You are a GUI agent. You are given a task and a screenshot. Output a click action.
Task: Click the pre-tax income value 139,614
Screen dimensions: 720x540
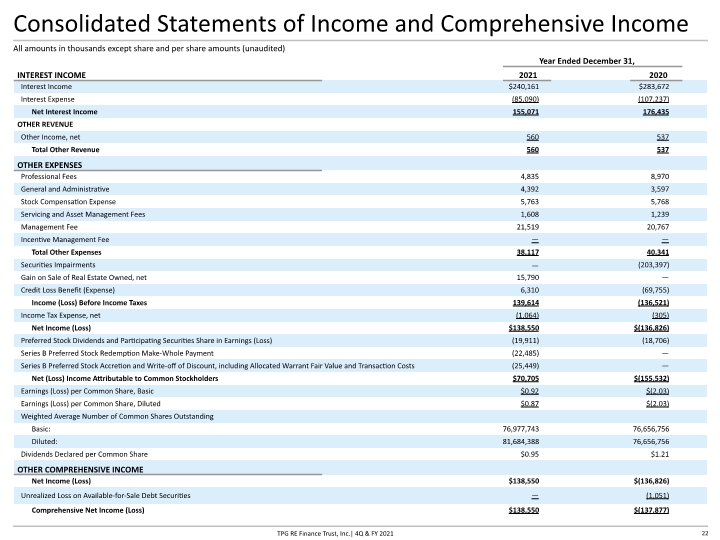[526, 303]
